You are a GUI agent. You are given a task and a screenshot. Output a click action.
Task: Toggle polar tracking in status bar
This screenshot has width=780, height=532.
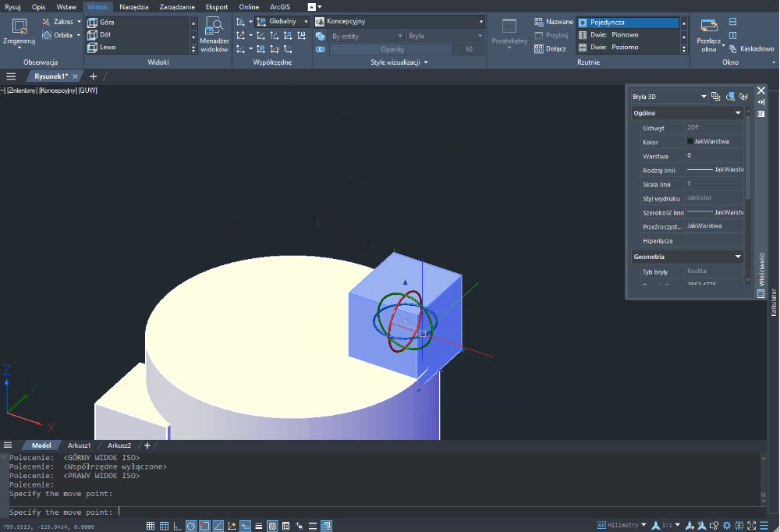point(191,526)
